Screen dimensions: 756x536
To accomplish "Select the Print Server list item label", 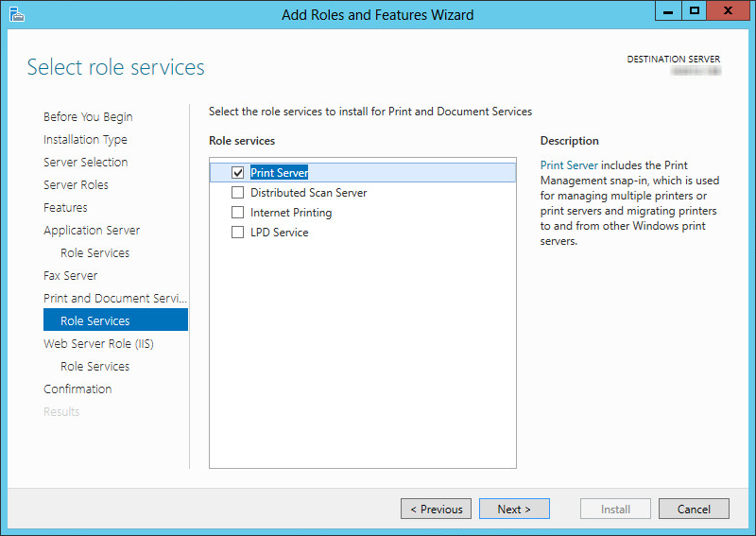I will pyautogui.click(x=279, y=173).
